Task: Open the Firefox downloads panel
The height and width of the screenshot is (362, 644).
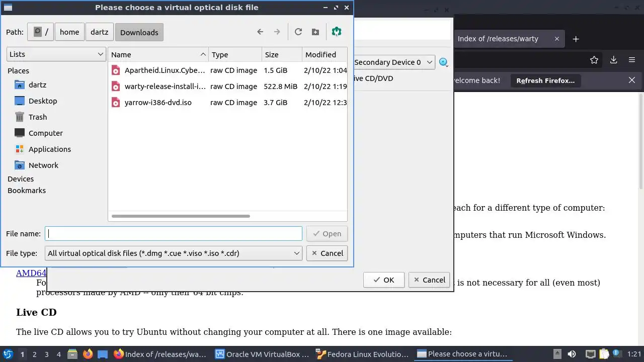Action: [x=613, y=60]
